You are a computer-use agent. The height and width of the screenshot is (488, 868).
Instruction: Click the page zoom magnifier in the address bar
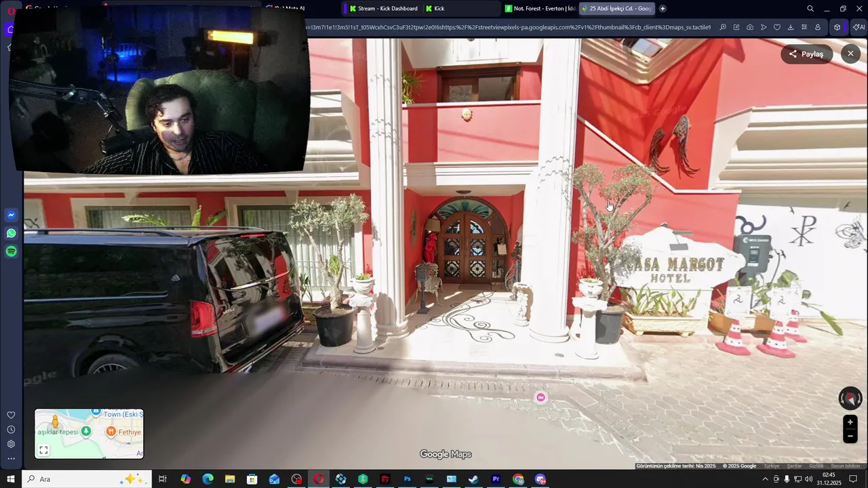723,28
